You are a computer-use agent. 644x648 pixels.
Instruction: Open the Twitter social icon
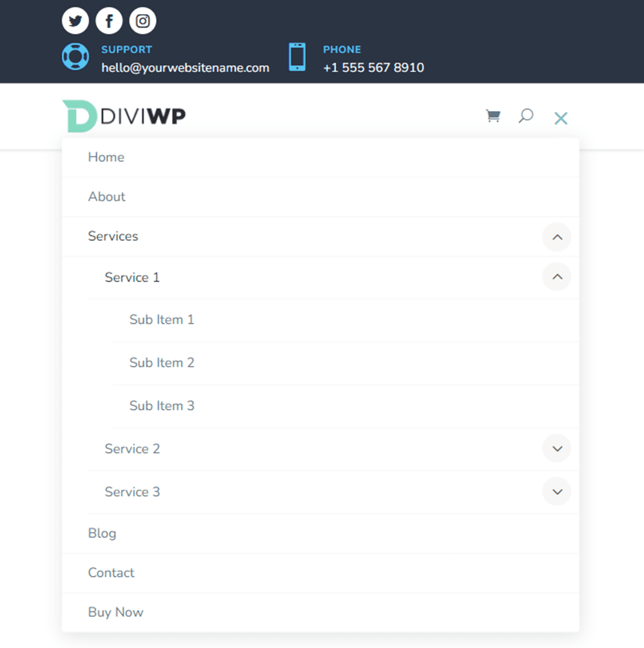[75, 21]
